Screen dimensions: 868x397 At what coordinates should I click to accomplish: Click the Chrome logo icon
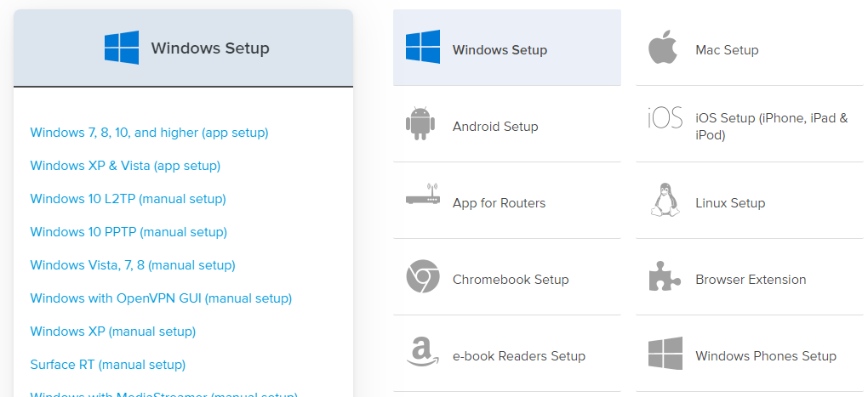point(422,277)
